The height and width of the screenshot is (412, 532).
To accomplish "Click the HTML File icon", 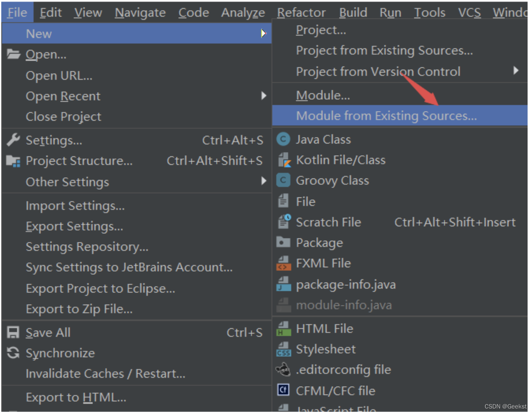I will tap(284, 328).
